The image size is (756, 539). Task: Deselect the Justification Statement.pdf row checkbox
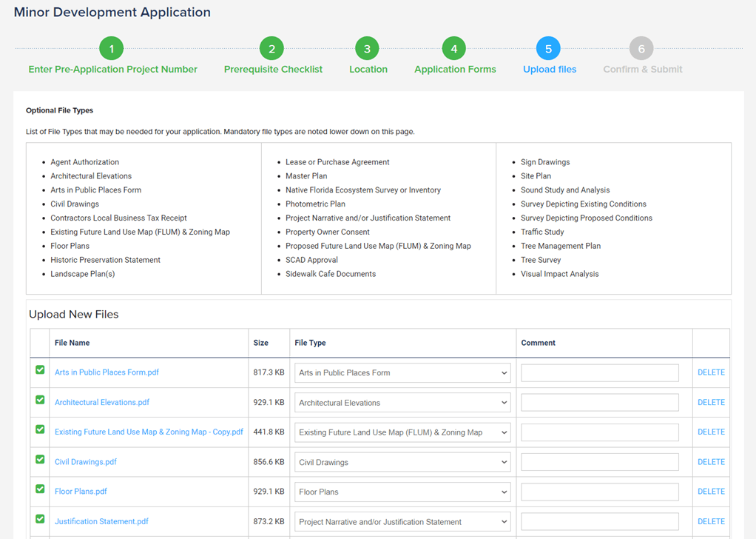41,519
